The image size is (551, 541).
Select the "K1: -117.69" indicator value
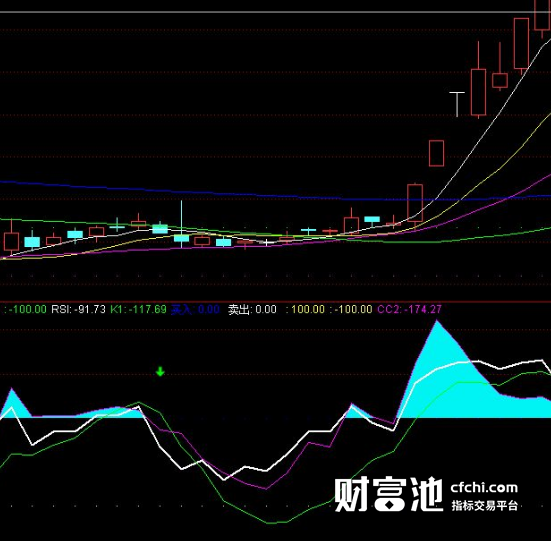[x=138, y=309]
